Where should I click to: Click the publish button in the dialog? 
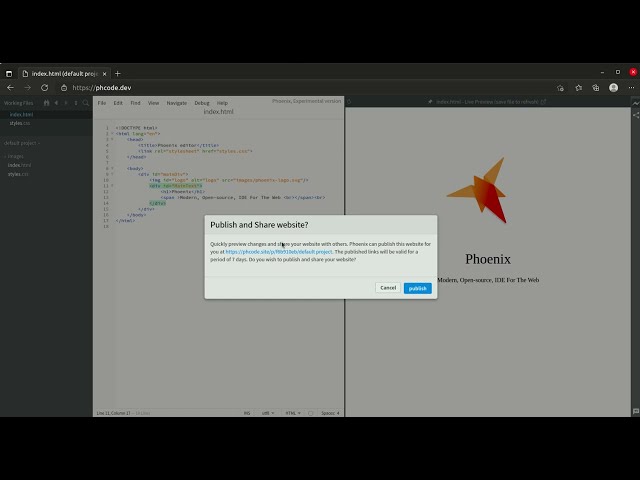click(417, 288)
